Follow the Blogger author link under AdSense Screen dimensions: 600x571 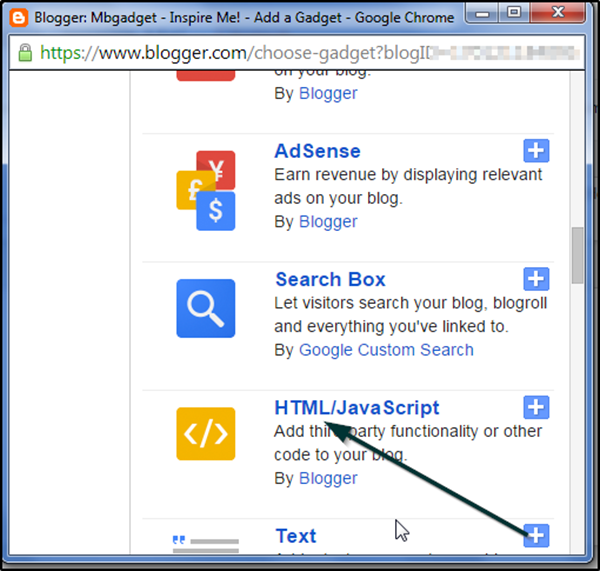(x=328, y=222)
